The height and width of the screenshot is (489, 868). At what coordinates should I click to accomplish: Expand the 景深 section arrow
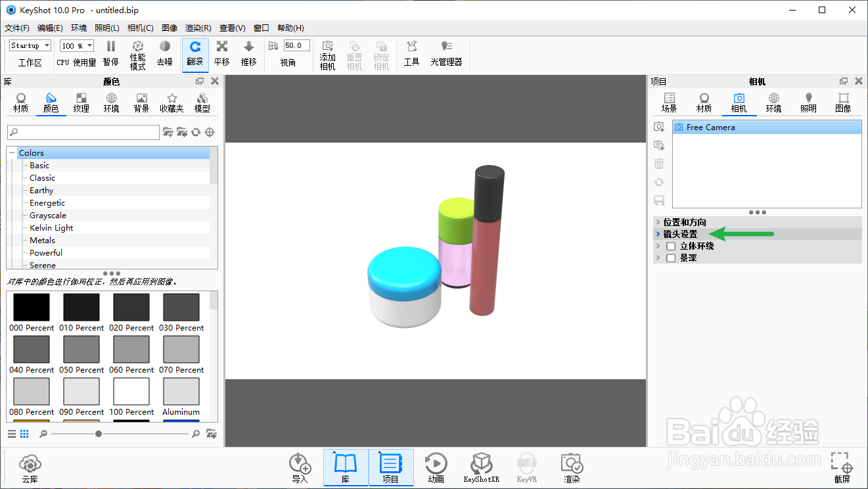coord(658,258)
